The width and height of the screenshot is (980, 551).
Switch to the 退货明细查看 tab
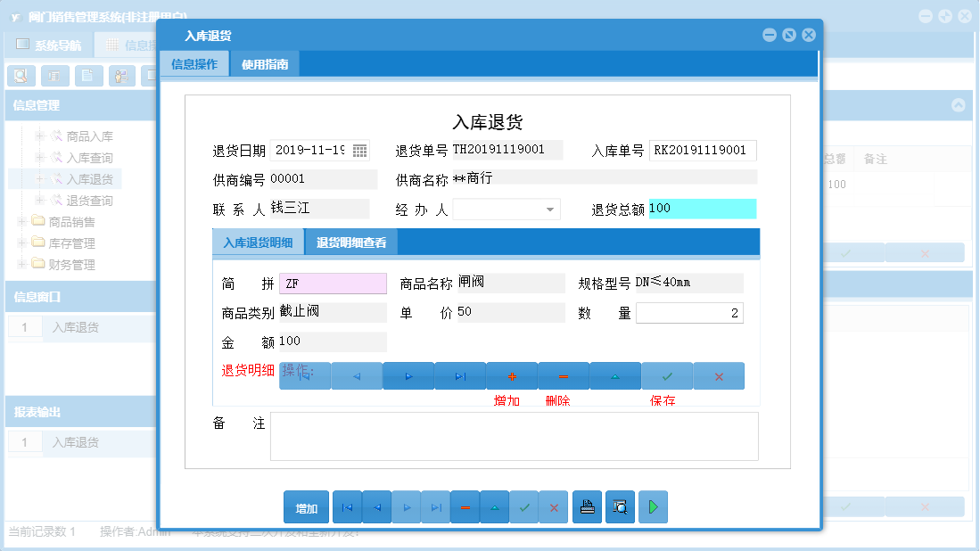coord(350,242)
